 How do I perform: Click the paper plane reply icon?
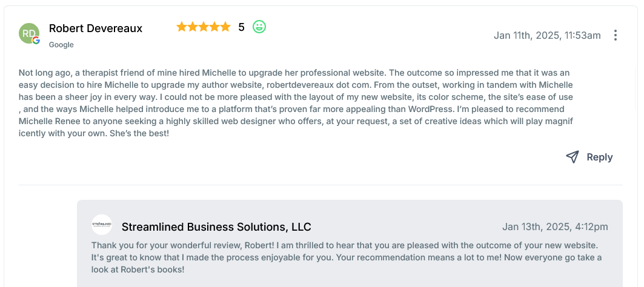(572, 157)
